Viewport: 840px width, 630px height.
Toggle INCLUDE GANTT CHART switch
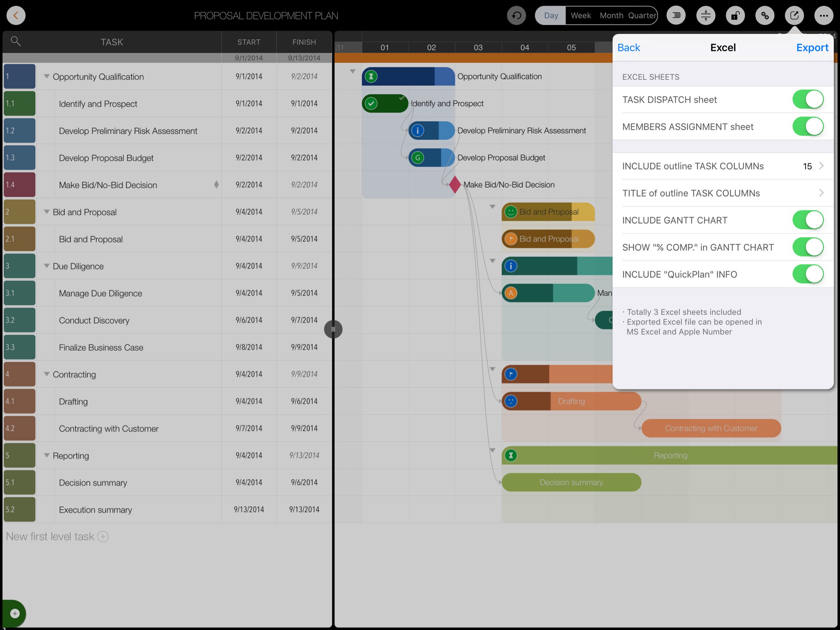808,220
